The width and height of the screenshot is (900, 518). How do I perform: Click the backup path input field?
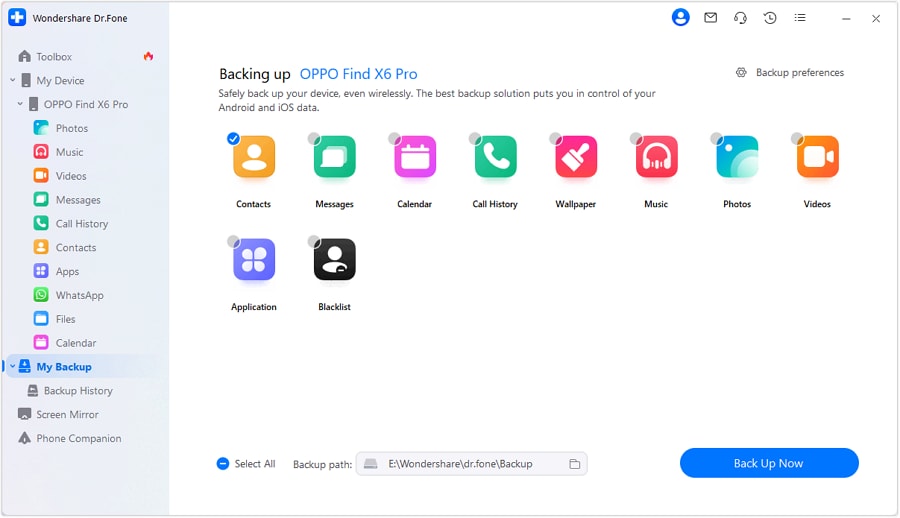coord(471,464)
